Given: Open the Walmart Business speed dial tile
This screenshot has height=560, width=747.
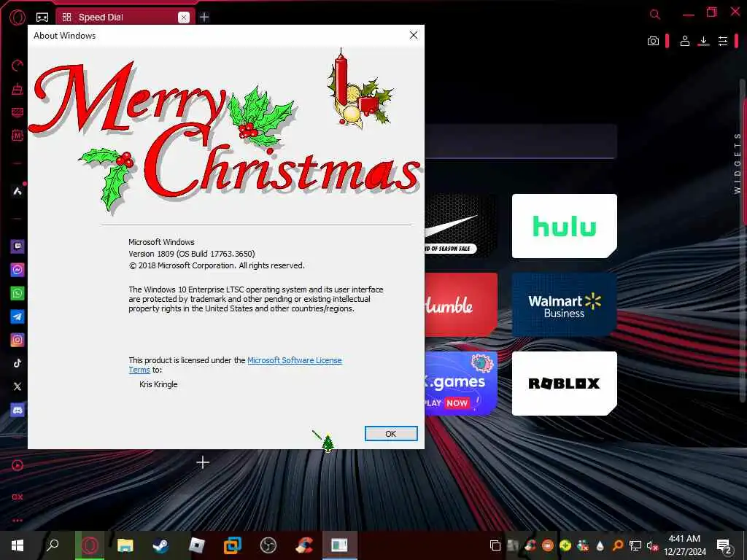Looking at the screenshot, I should (564, 305).
